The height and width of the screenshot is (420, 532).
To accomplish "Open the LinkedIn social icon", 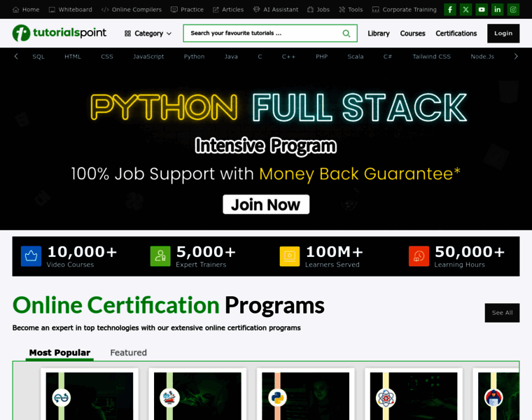I will tap(498, 10).
